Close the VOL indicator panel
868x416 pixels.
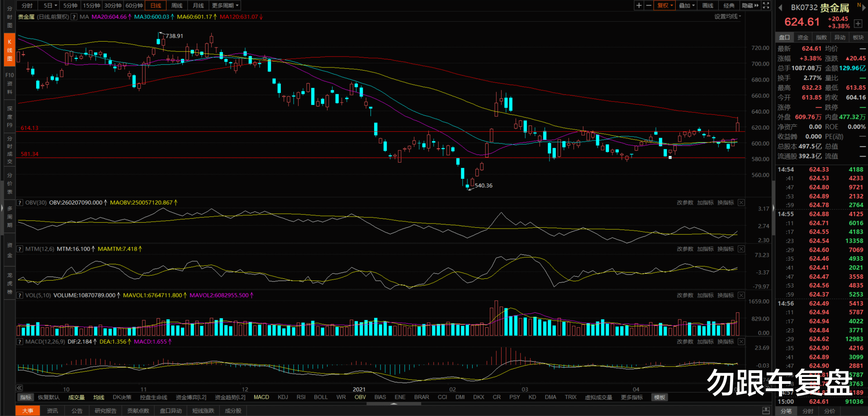(741, 295)
